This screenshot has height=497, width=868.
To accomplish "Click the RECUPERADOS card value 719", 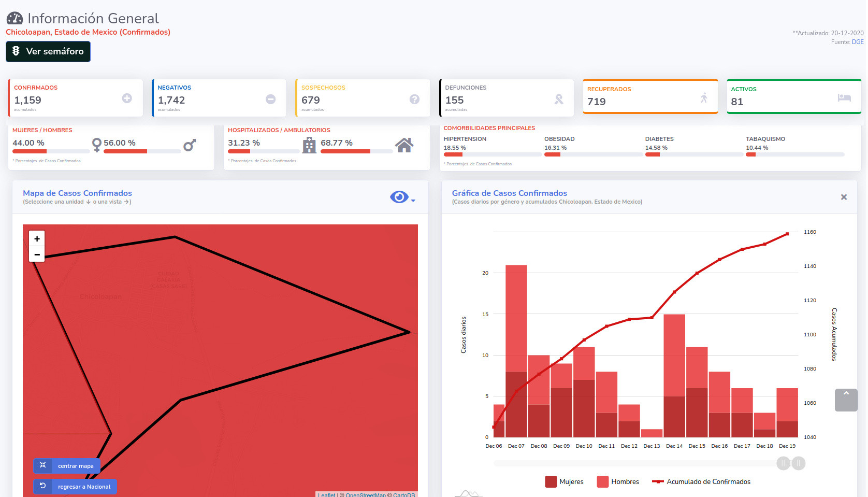I will point(597,102).
